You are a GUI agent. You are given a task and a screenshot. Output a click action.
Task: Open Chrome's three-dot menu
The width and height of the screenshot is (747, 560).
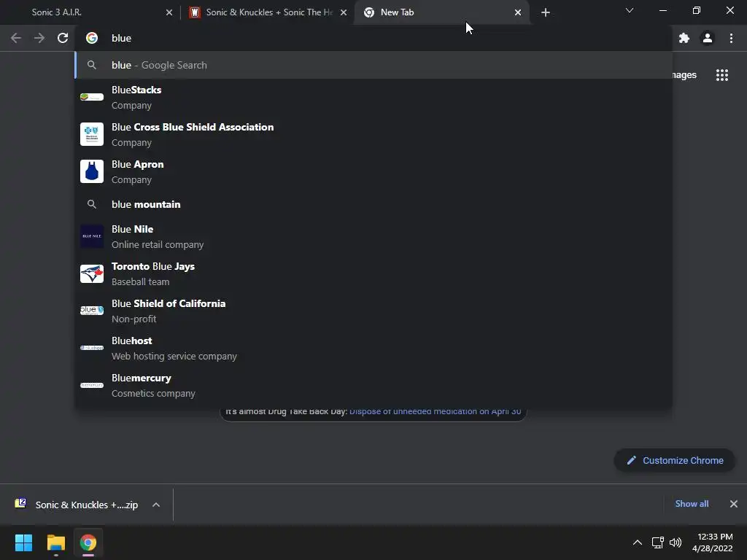click(731, 38)
